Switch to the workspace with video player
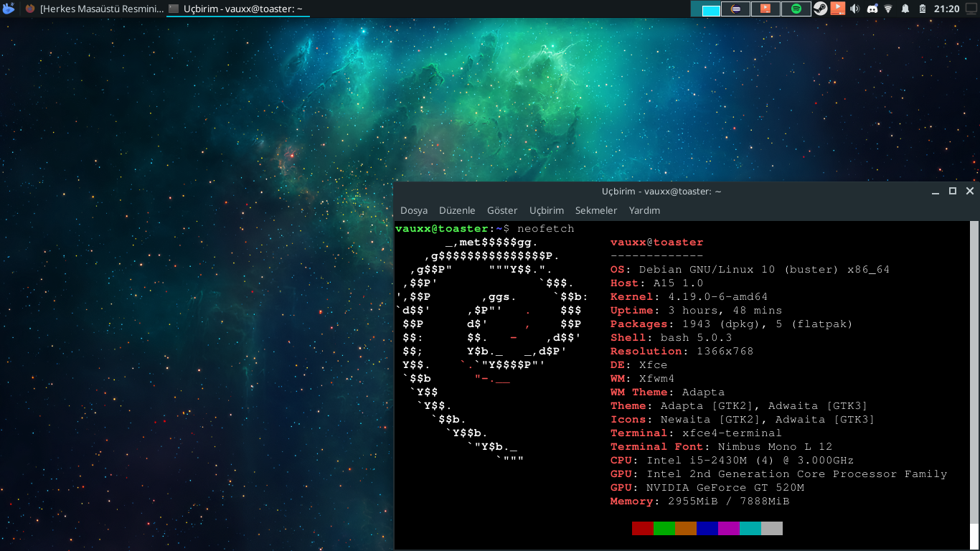The height and width of the screenshot is (551, 980). coord(765,9)
